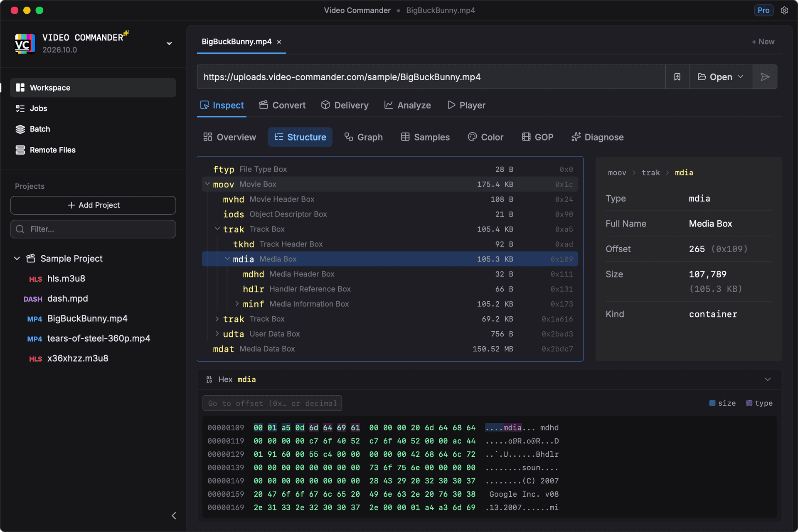Click the type legend color swatch
Image resolution: width=798 pixels, height=532 pixels.
click(749, 403)
